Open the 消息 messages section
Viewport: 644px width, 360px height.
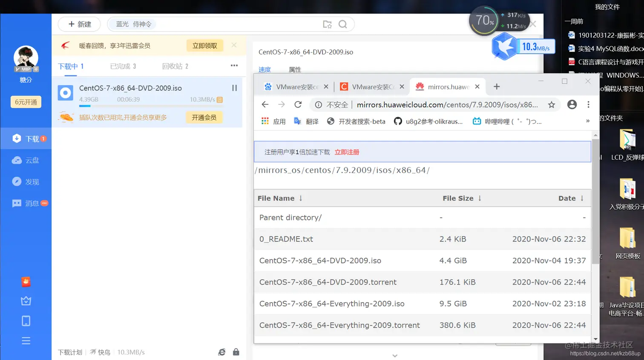tap(26, 203)
